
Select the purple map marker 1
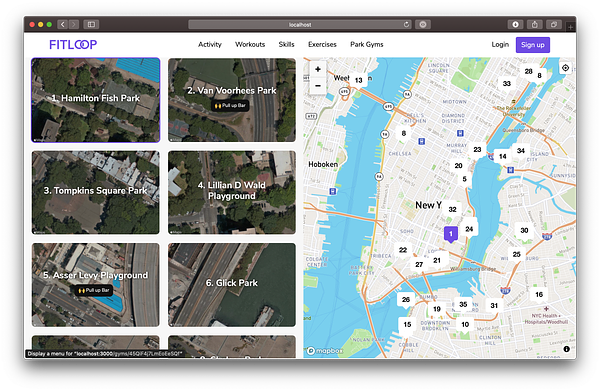click(451, 234)
